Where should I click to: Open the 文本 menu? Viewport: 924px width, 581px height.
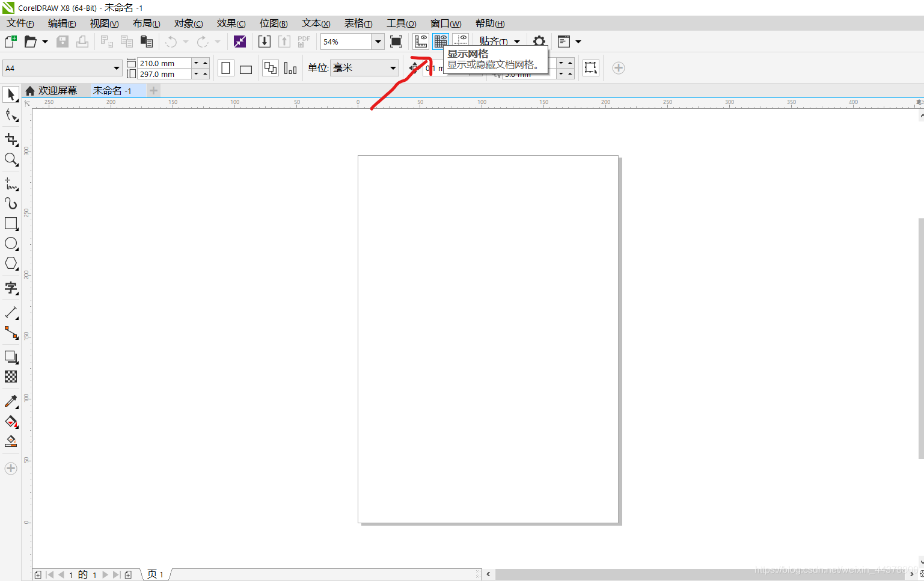point(316,23)
